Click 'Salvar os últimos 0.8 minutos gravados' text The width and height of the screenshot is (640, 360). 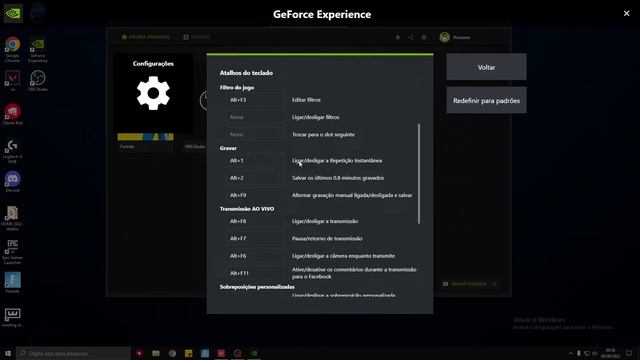point(338,178)
